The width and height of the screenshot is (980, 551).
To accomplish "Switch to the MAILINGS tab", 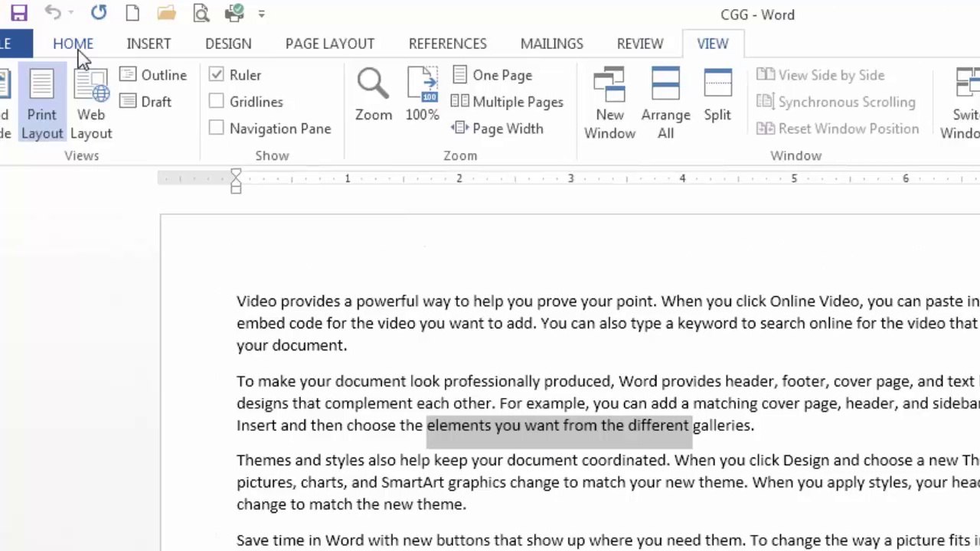I will 552,44.
